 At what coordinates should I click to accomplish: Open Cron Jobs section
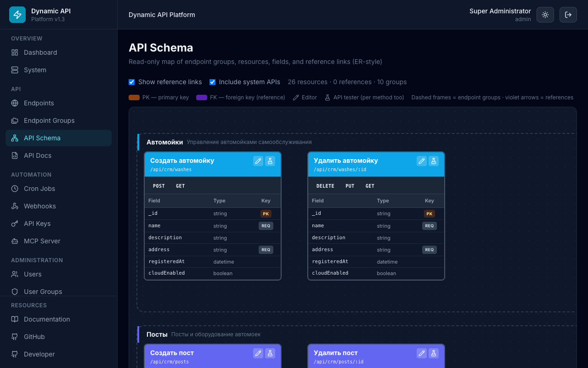point(58,189)
